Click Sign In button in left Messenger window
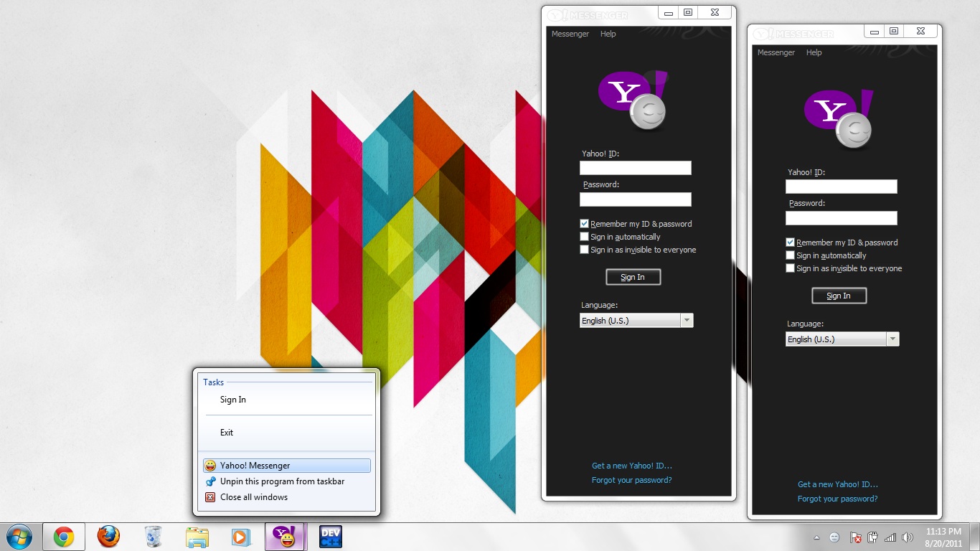The height and width of the screenshot is (551, 980). 633,277
